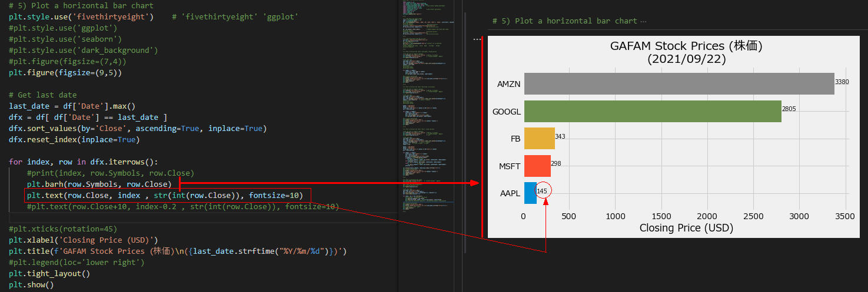The width and height of the screenshot is (868, 292).
Task: Click the 3380 value label
Action: coord(842,82)
